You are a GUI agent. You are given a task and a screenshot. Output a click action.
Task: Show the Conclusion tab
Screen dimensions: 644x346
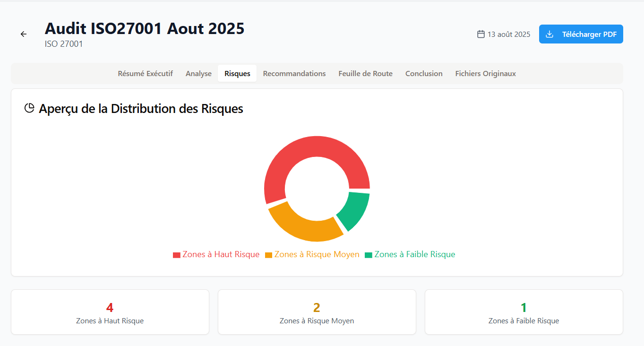point(424,73)
